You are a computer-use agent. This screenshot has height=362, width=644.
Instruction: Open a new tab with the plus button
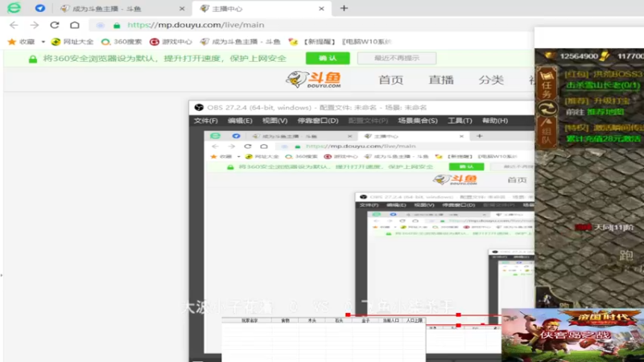(344, 8)
